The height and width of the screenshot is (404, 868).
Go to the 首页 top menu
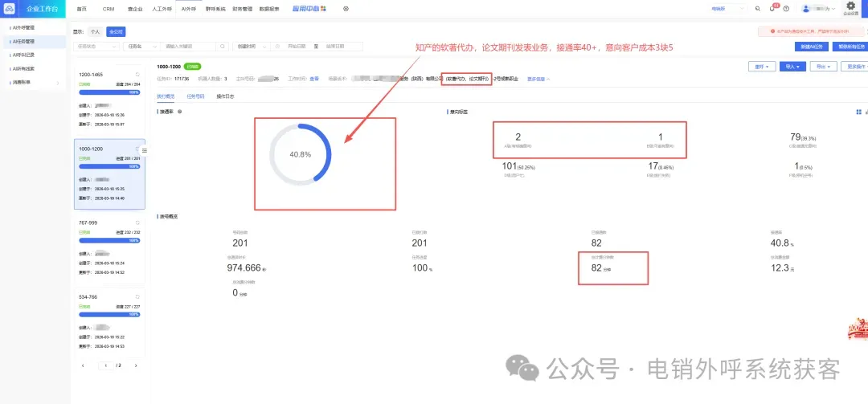[82, 9]
